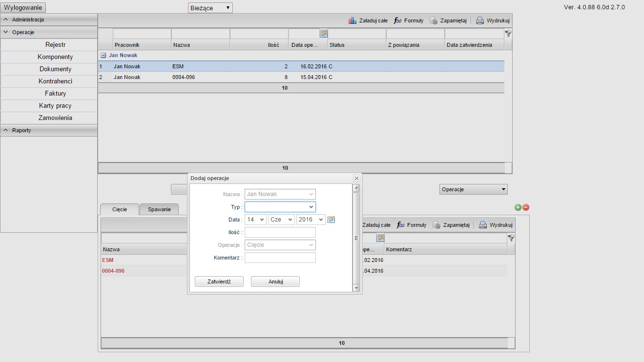This screenshot has width=644, height=362.
Task: Click the Ilość input field
Action: tap(280, 232)
